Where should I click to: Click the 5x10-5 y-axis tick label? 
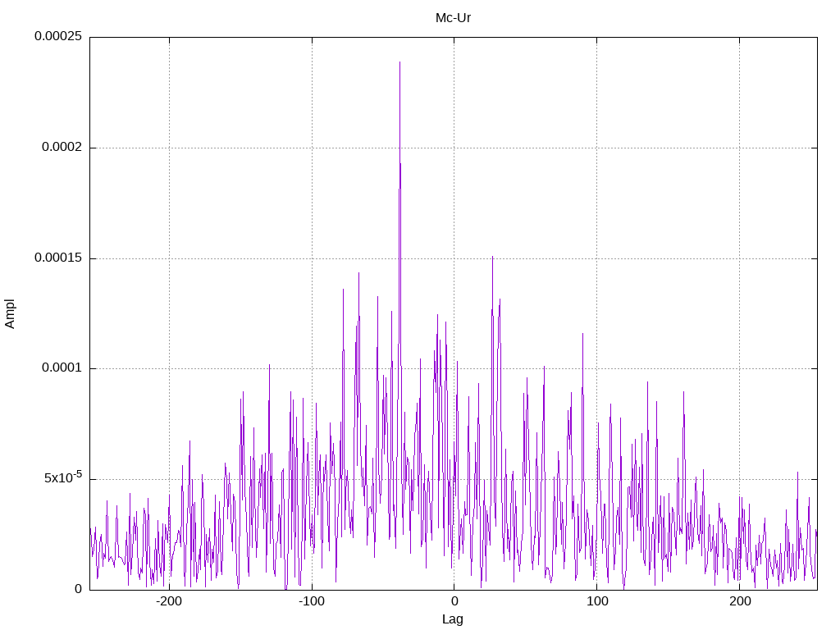pyautogui.click(x=63, y=477)
